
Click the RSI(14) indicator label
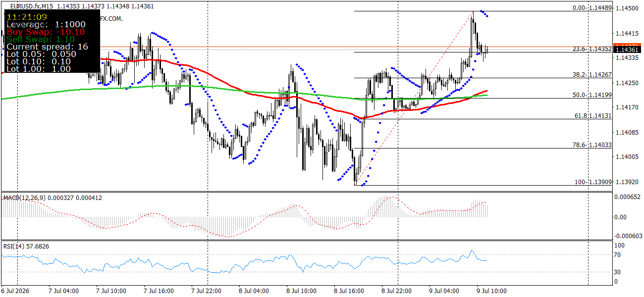[x=14, y=246]
